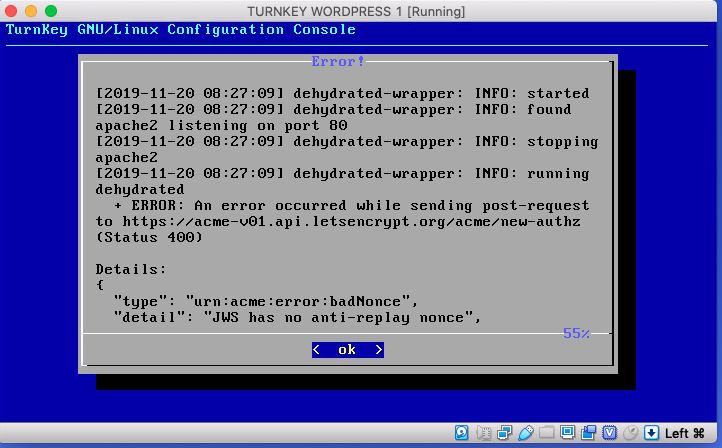This screenshot has height=448, width=722.
Task: Click the 'Left ⌘' host key label
Action: tap(685, 433)
